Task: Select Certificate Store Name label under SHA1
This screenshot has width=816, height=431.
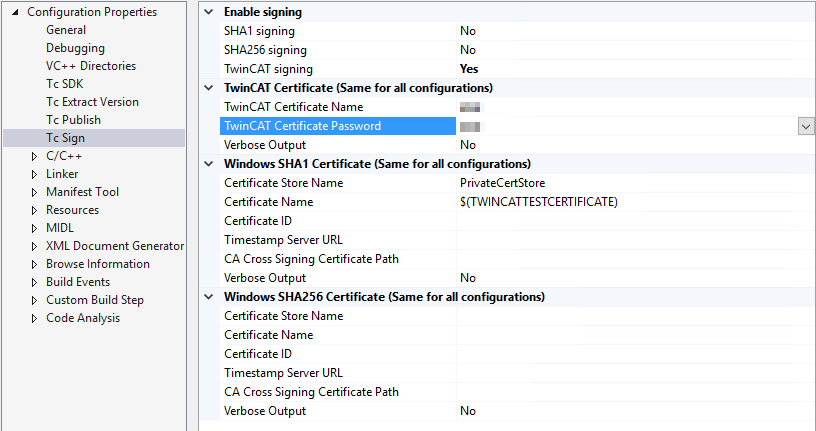Action: pos(284,183)
